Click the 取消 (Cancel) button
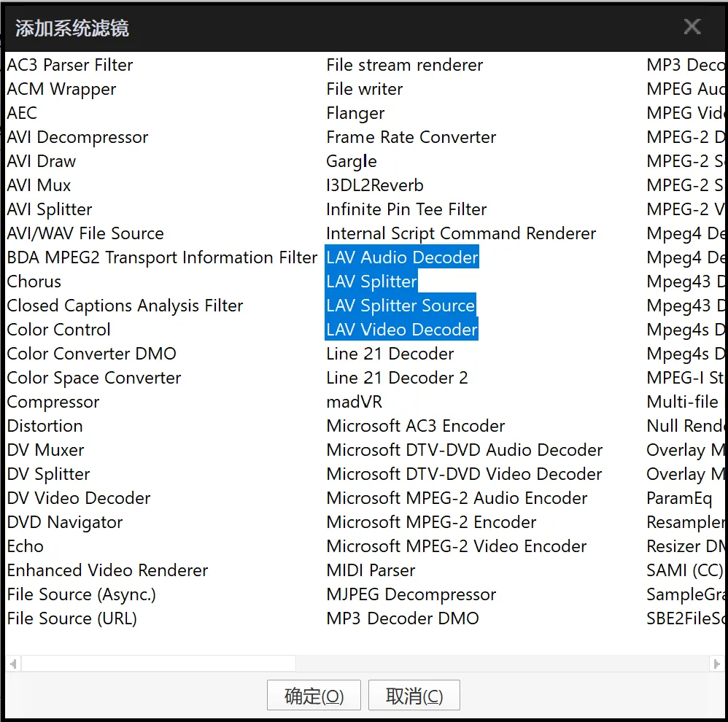 coord(414,696)
